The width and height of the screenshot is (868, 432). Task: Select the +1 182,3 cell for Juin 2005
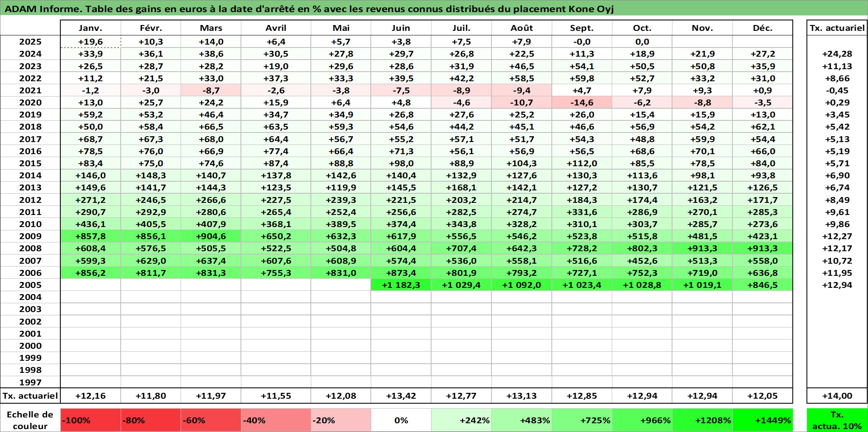point(401,285)
